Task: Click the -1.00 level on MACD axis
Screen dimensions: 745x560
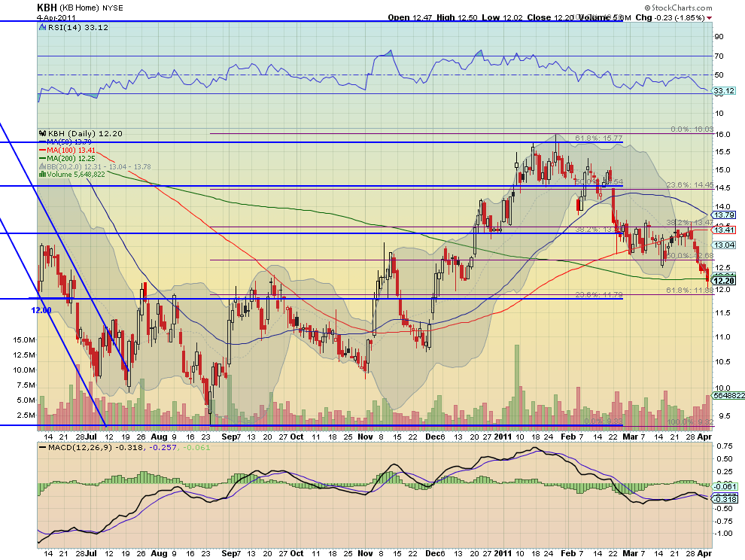Action: 723,534
